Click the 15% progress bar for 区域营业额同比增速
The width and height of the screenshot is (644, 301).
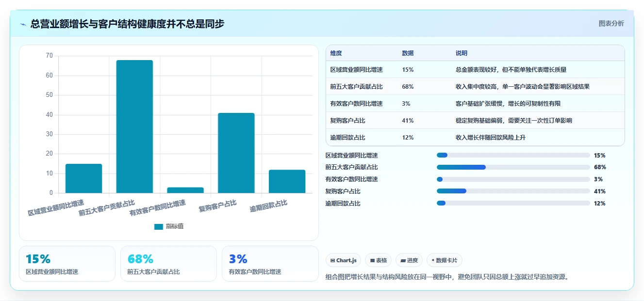coord(513,155)
